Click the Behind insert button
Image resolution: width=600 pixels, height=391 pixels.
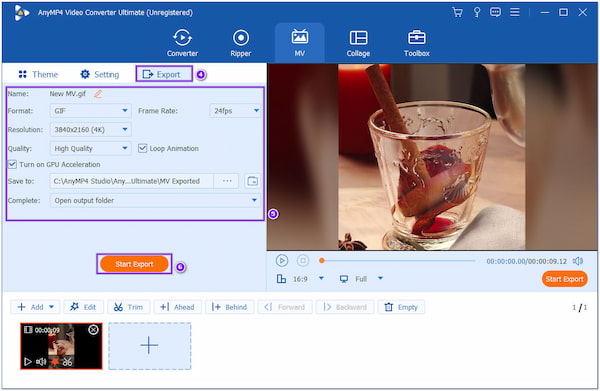point(229,307)
